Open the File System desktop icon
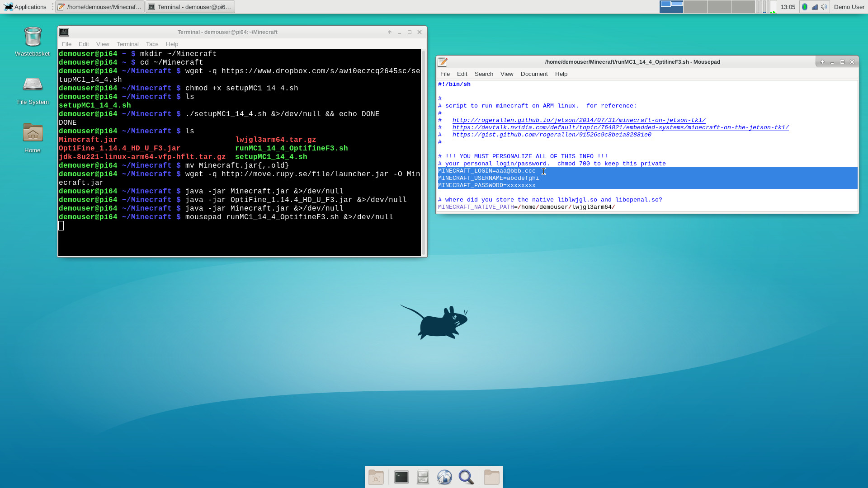Viewport: 868px width, 488px height. [x=33, y=85]
